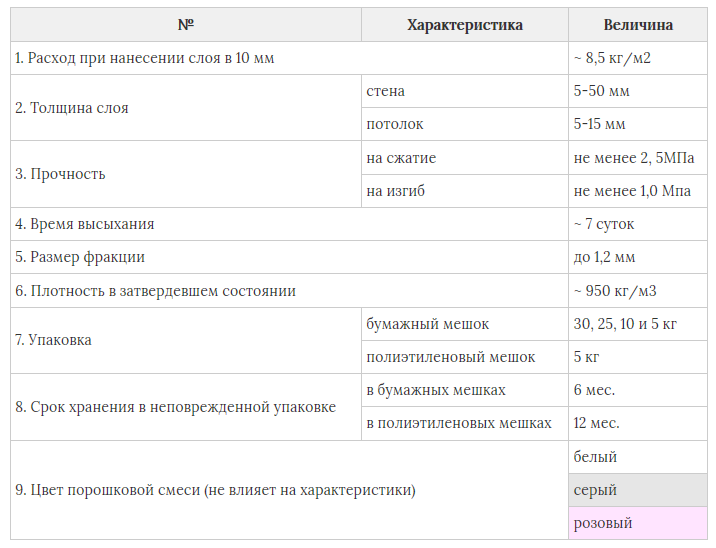The width and height of the screenshot is (716, 548).
Task: Click the 'на изгиб' cell
Action: 464,191
